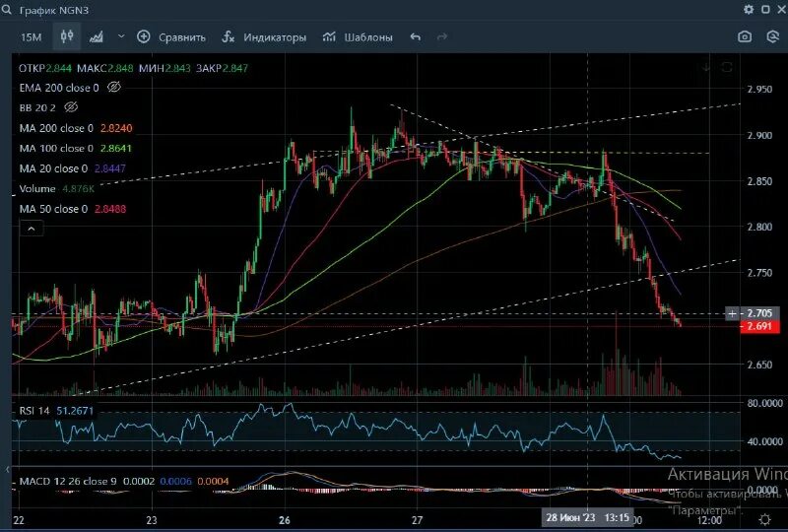The image size is (788, 532).
Task: Open time axis settings gear at bottom right
Action: tap(765, 519)
